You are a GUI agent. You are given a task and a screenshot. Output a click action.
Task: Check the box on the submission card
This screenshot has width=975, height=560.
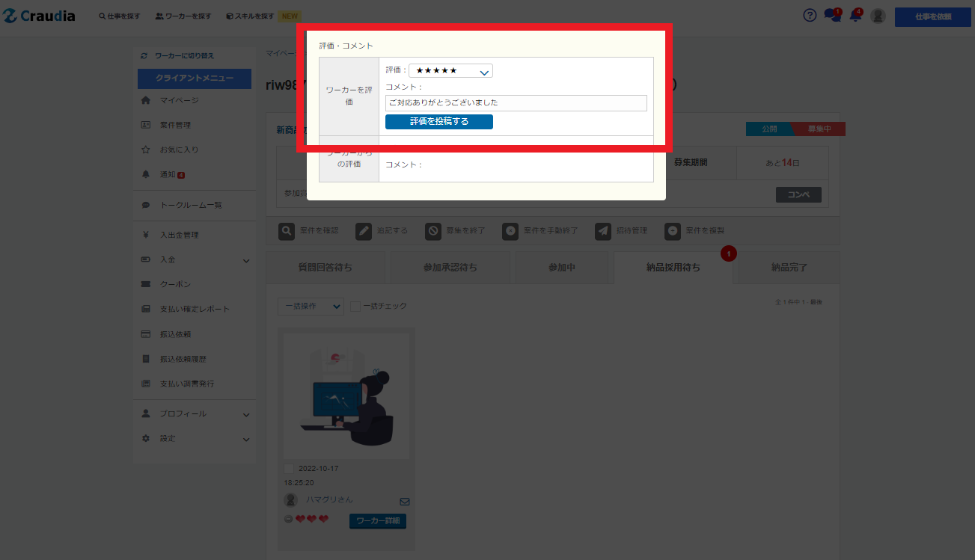pos(289,468)
